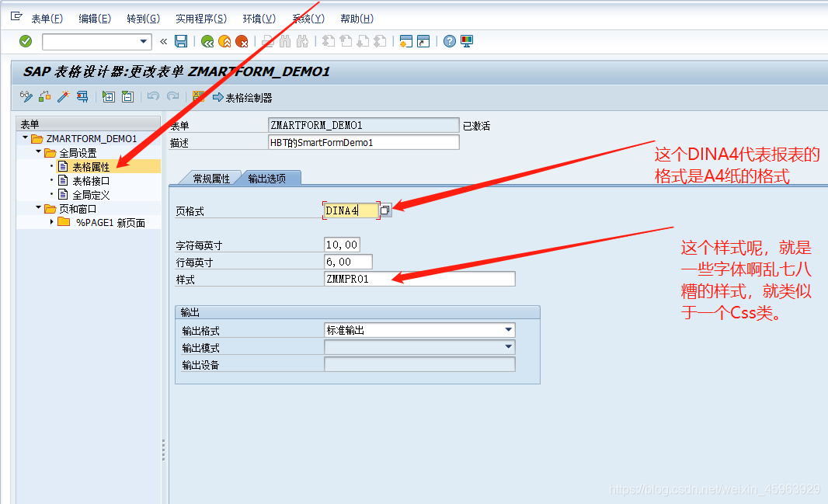Click the 字符每英寸 field

coord(343,245)
